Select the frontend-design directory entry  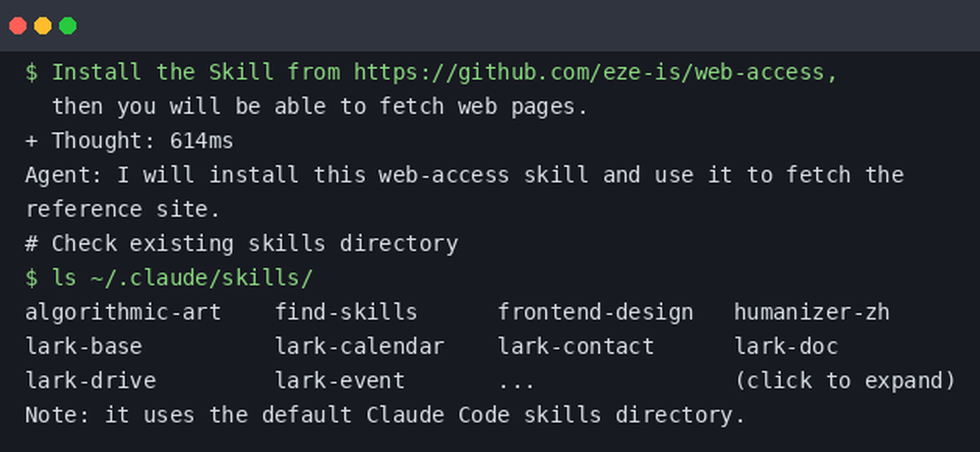[595, 313]
